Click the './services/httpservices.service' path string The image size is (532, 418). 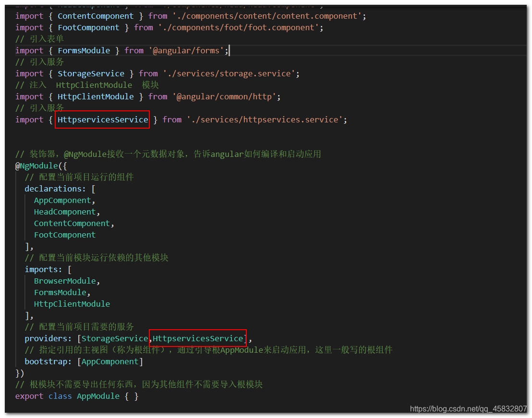pyautogui.click(x=265, y=119)
